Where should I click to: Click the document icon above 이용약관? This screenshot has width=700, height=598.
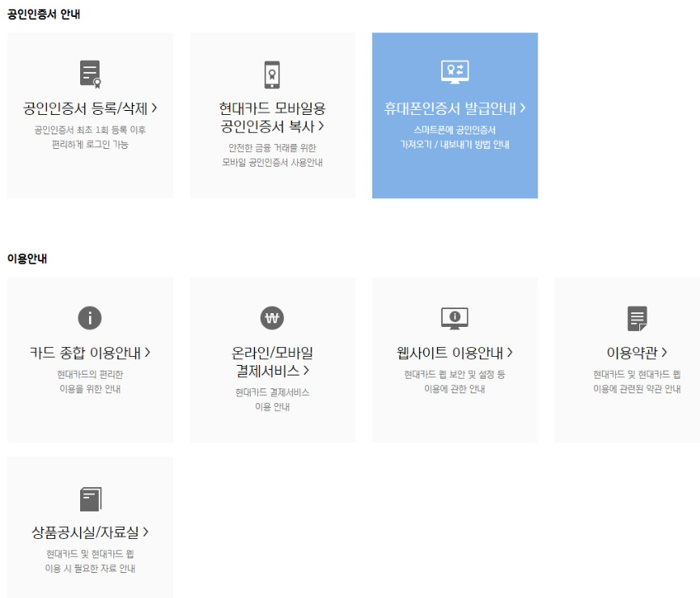(637, 318)
